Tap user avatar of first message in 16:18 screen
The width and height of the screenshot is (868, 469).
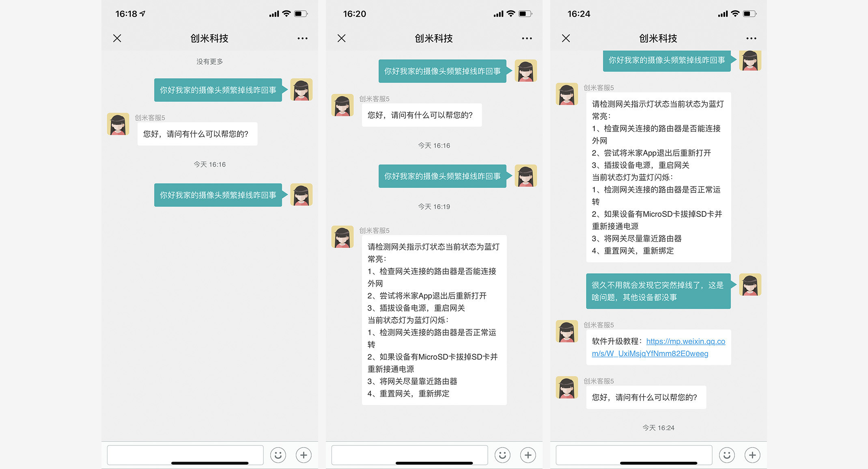pyautogui.click(x=301, y=89)
